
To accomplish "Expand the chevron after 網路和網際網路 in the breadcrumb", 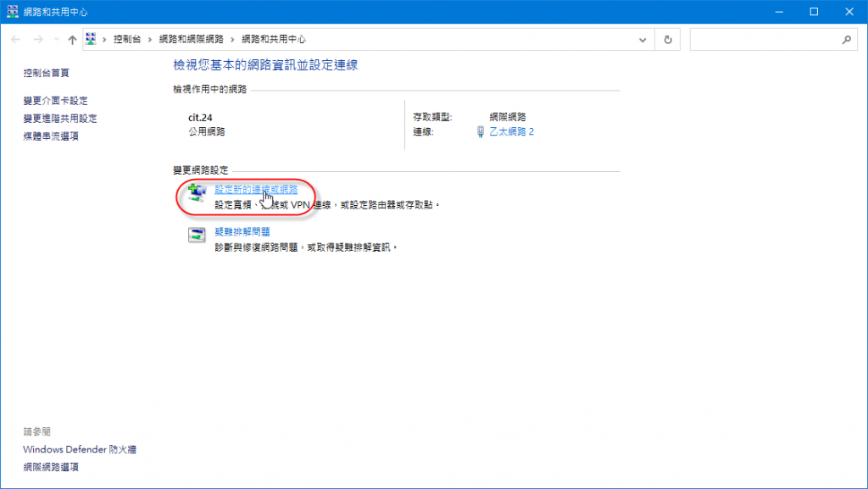I will pyautogui.click(x=233, y=40).
